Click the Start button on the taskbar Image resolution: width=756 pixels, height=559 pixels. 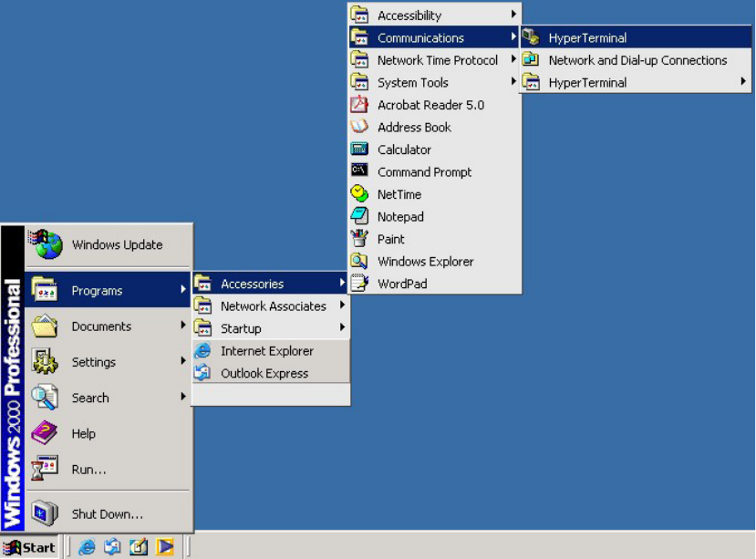pyautogui.click(x=29, y=547)
